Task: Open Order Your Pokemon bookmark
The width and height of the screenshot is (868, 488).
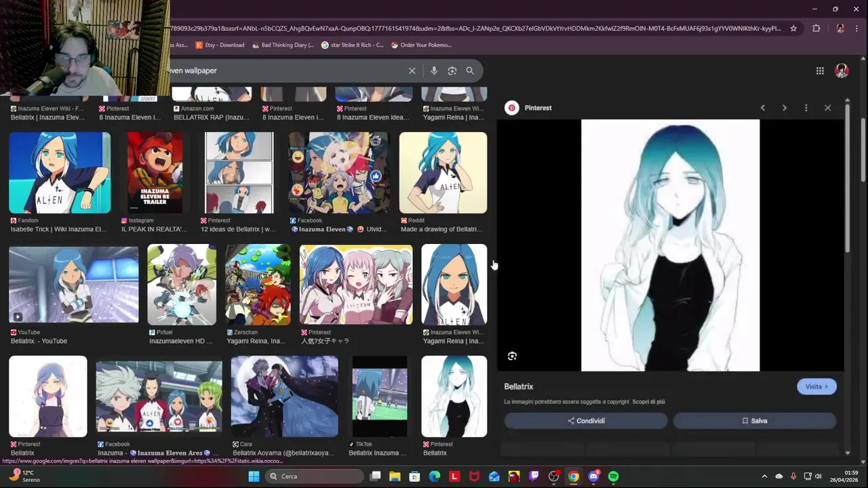Action: click(x=421, y=45)
